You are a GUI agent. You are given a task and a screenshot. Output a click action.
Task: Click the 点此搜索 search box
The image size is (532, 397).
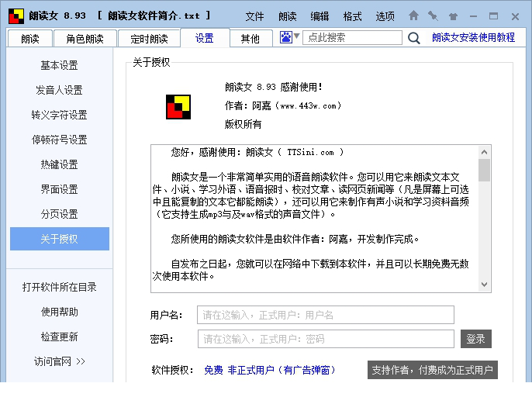click(352, 37)
